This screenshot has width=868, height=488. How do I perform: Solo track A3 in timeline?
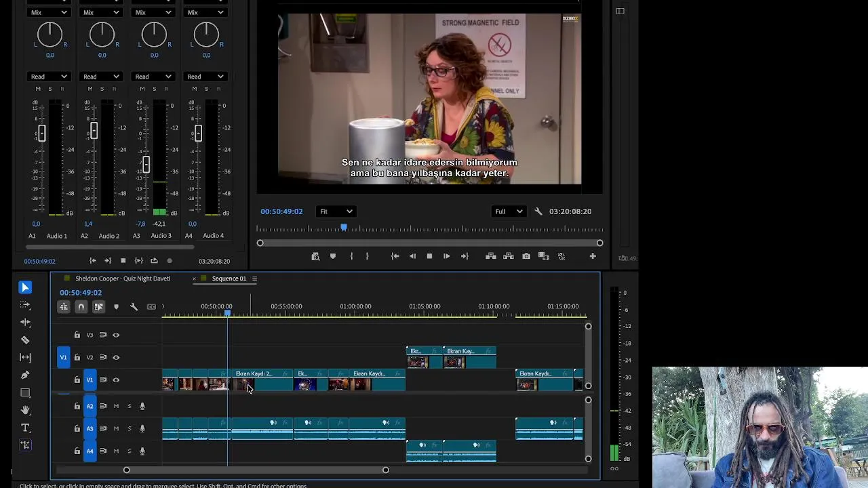coord(130,428)
